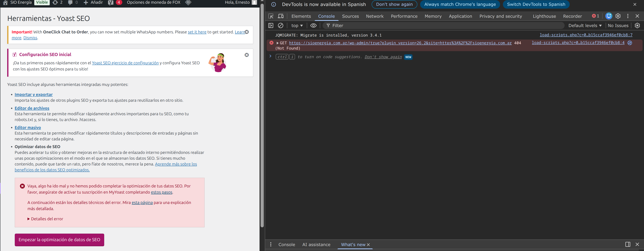Open the top JavaScript context dropdown
The height and width of the screenshot is (251, 644).
(297, 25)
